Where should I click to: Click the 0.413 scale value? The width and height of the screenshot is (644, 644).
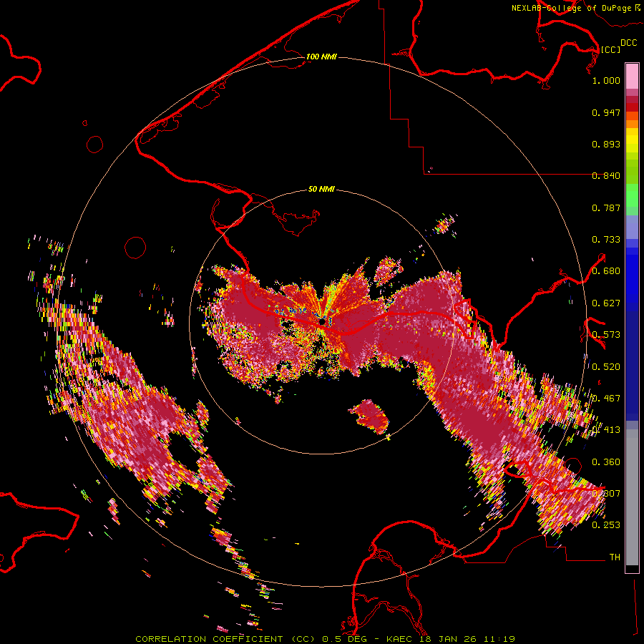pos(606,430)
